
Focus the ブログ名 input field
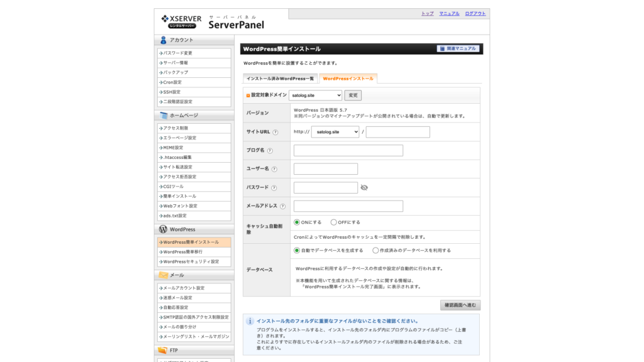348,150
